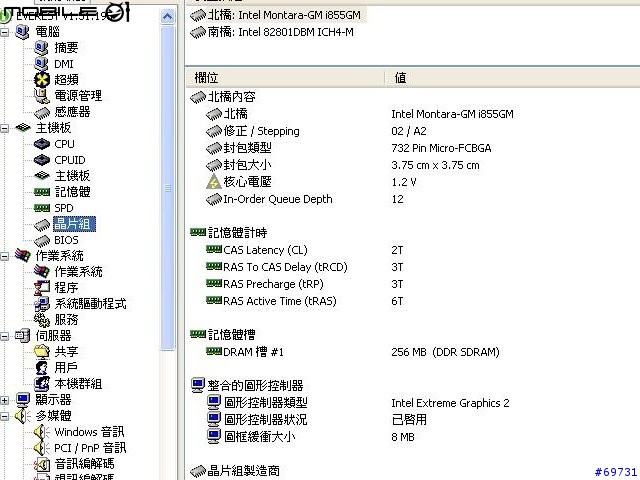Select 南橋 Intel 82801DBM ICH4-M device entry
This screenshot has width=640, height=480.
272,32
